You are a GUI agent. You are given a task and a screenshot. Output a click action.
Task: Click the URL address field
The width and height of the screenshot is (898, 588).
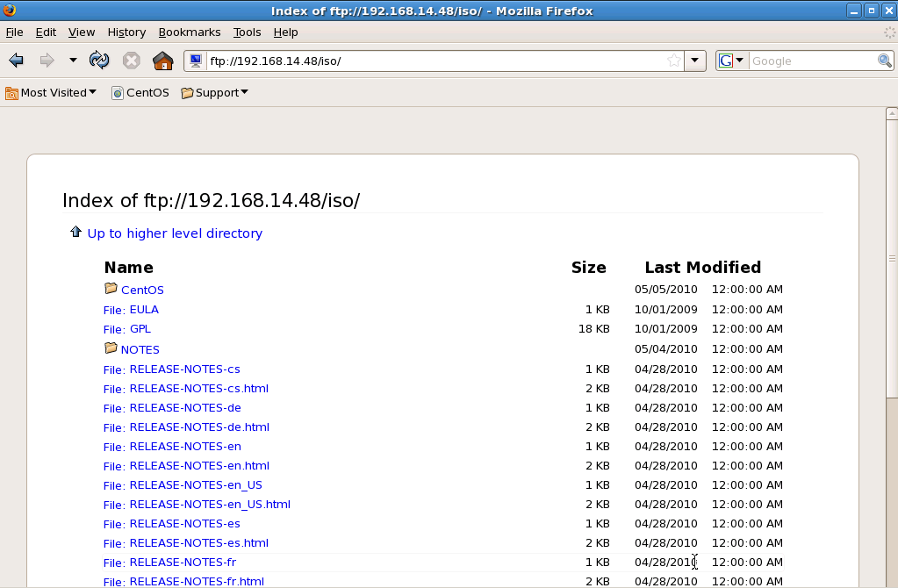click(435, 61)
